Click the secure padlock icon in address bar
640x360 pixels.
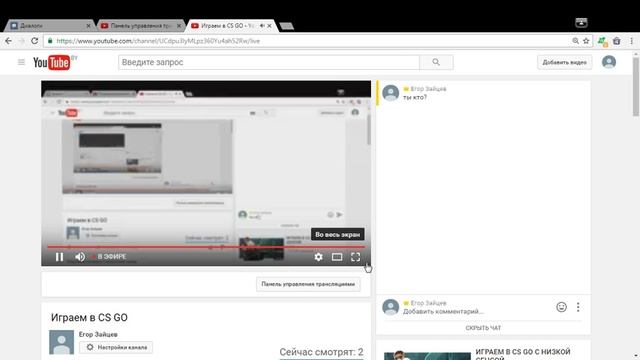tap(50, 41)
